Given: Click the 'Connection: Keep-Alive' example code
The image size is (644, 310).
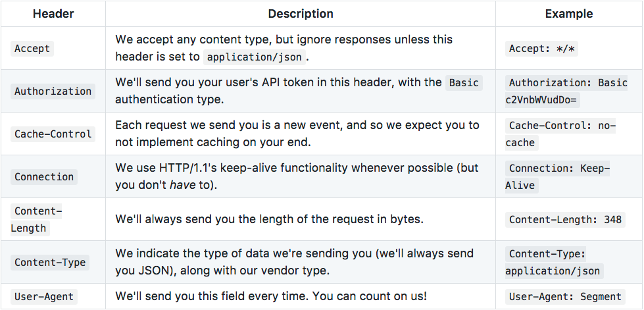Looking at the screenshot, I should coord(557,177).
